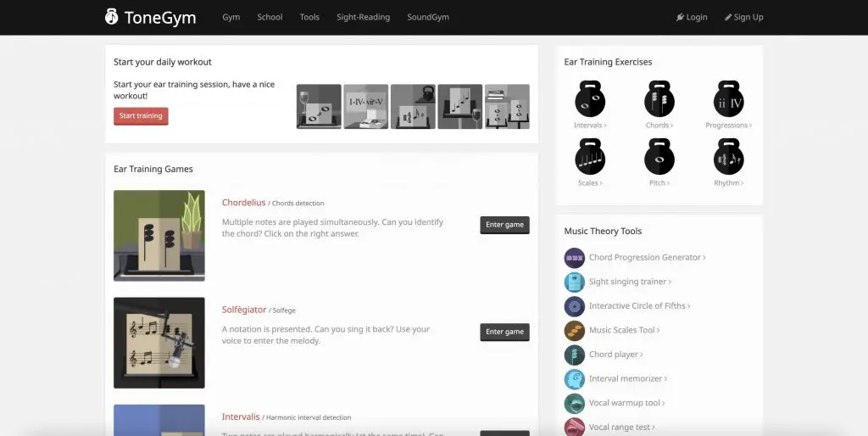Open the Progressions kettlebell exercise icon

(728, 98)
